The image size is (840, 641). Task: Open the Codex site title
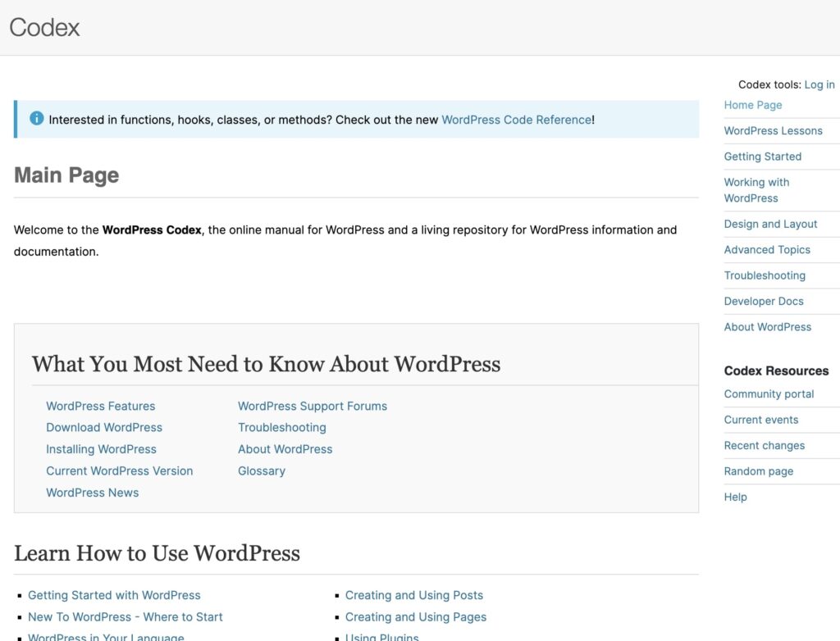pyautogui.click(x=44, y=27)
